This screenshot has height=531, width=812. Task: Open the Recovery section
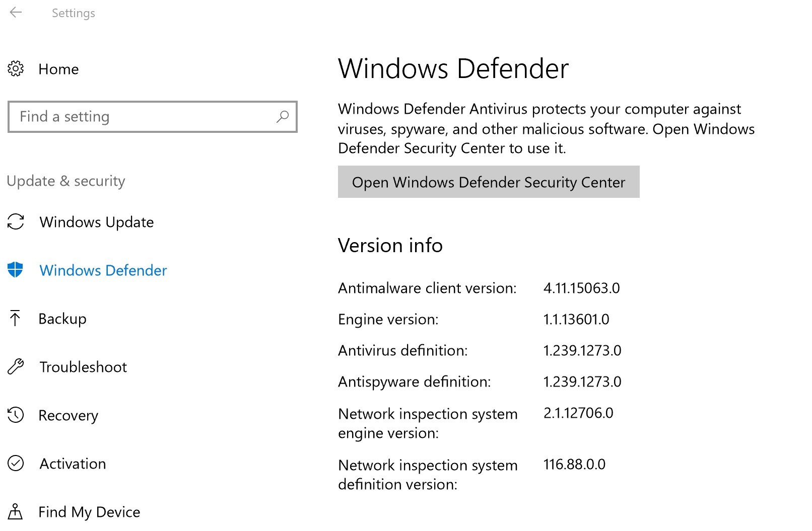point(69,416)
